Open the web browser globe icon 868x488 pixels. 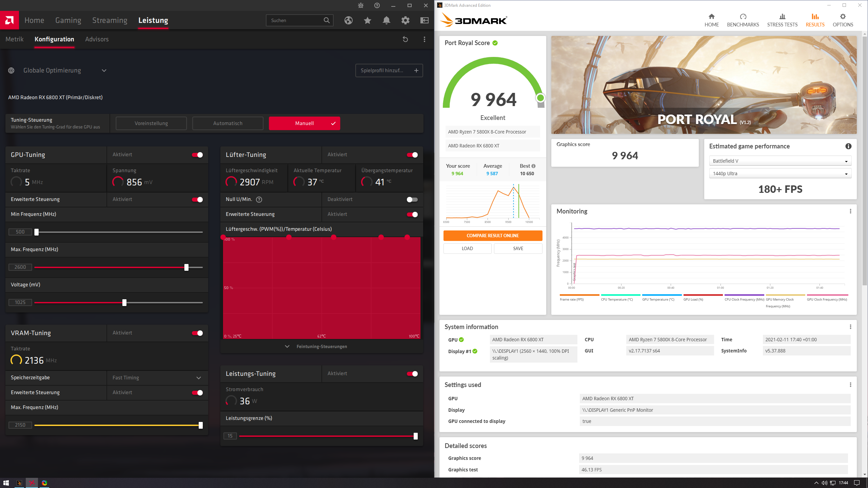coord(348,20)
